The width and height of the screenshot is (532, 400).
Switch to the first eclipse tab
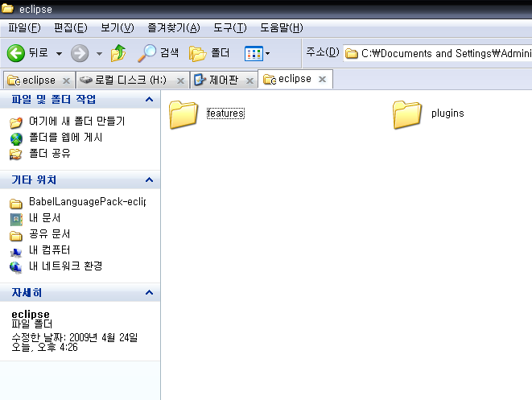39,80
